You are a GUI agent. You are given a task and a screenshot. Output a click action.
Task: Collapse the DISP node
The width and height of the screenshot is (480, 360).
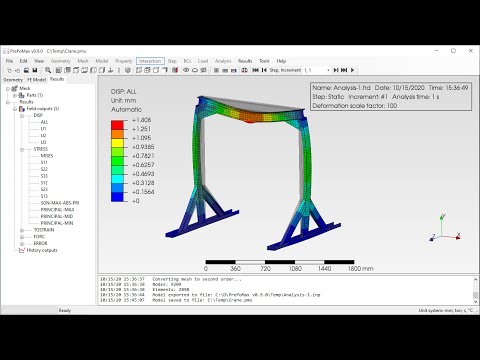click(x=22, y=116)
